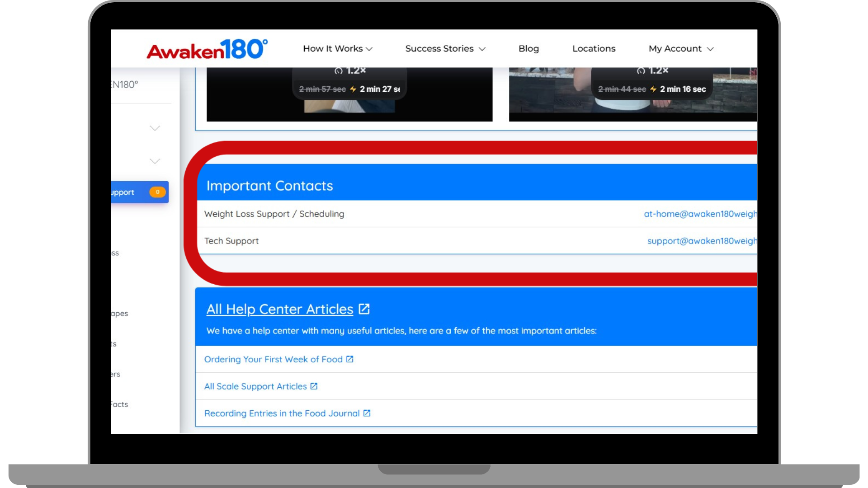Expand the first sidebar chevron
The image size is (868, 488).
pyautogui.click(x=155, y=128)
